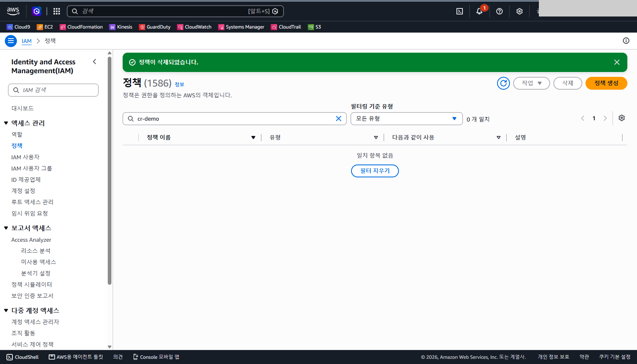Dismiss the policy deleted success banner

(x=617, y=62)
